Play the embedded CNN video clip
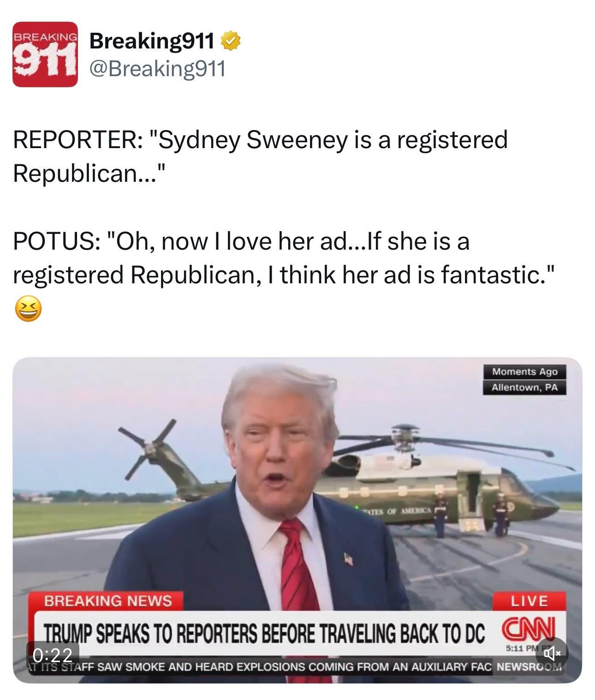 point(297,520)
